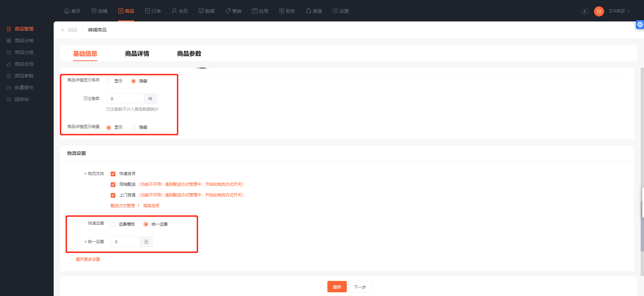Open 商品管理 in the sidebar
Screen dimensions: 644x296
pyautogui.click(x=24, y=29)
